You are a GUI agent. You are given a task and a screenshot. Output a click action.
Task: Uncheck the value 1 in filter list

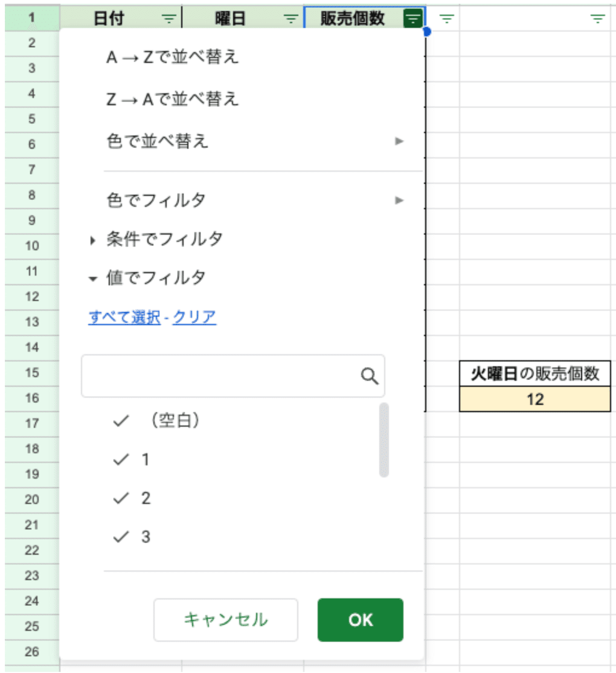pos(121,460)
